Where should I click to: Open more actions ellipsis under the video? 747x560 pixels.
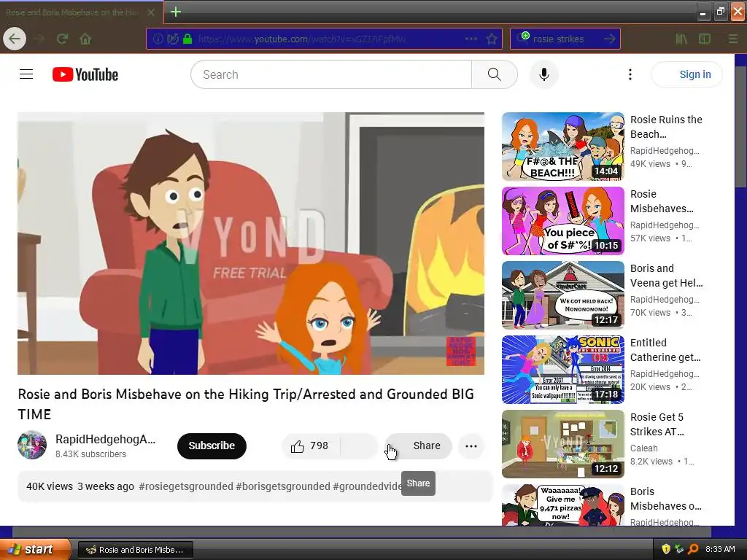(471, 446)
